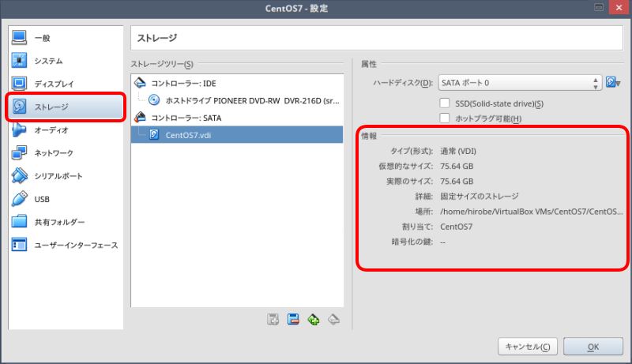Select the コントローラー: IDE tree row
632x364 pixels.
pos(237,84)
